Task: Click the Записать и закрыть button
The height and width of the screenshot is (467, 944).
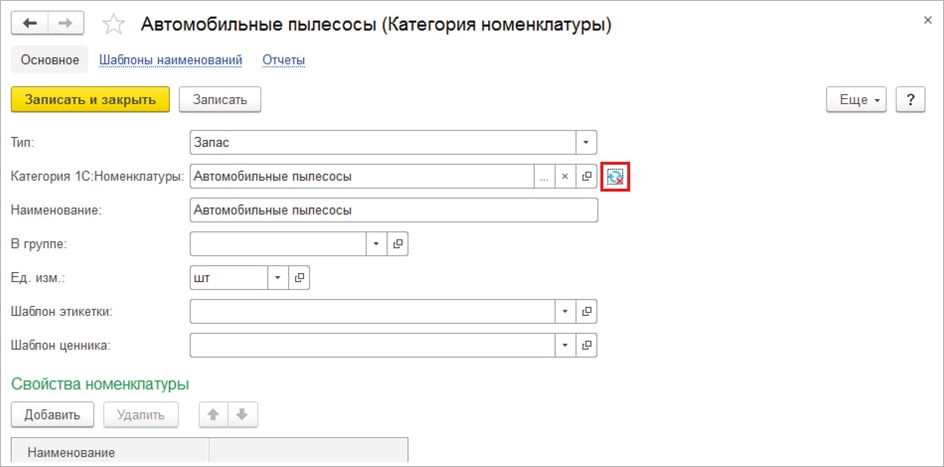Action: (x=90, y=99)
